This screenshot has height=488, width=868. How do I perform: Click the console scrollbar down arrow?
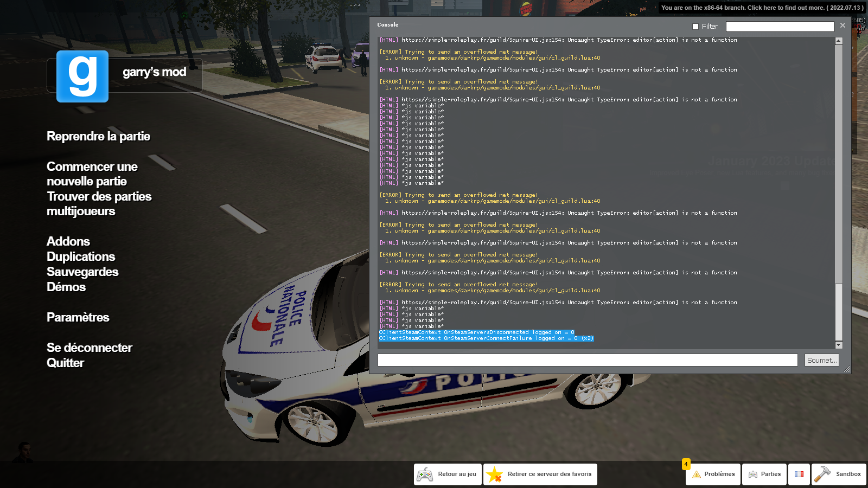click(839, 345)
